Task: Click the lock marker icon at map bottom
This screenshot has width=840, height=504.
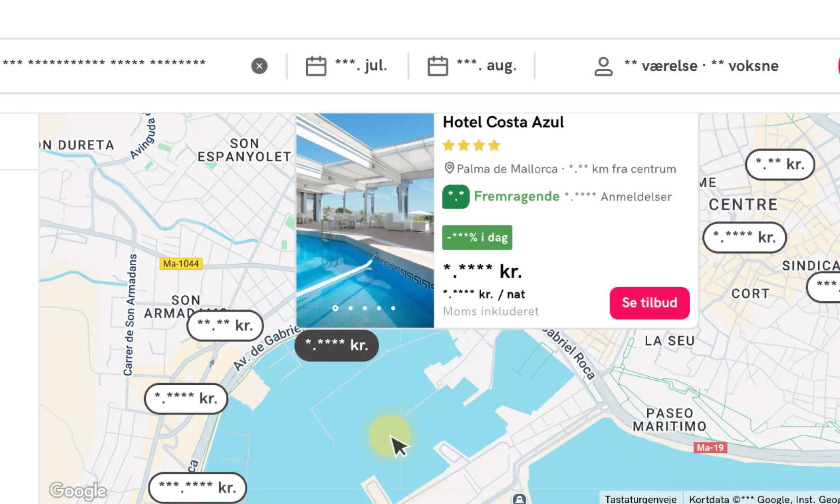Action: [x=519, y=499]
